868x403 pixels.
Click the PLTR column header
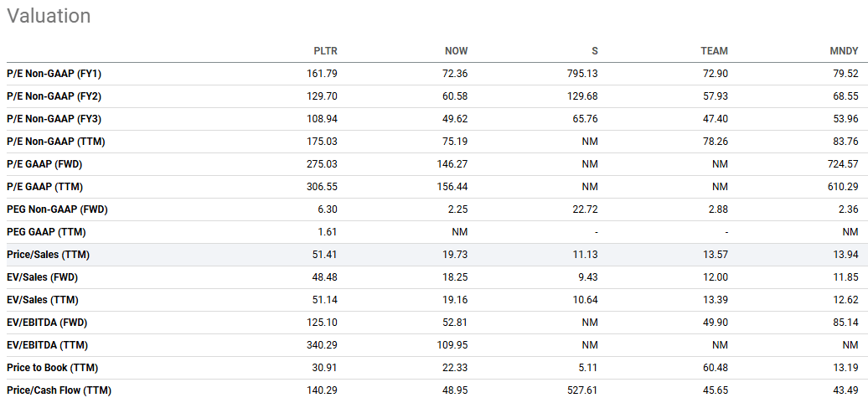[325, 51]
